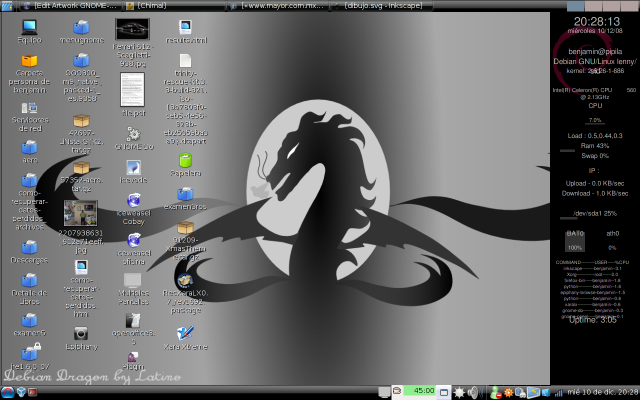The width and height of the screenshot is (640, 400).
Task: Open the locked rel1.6.0_07 folder
Action: pyautogui.click(x=30, y=352)
